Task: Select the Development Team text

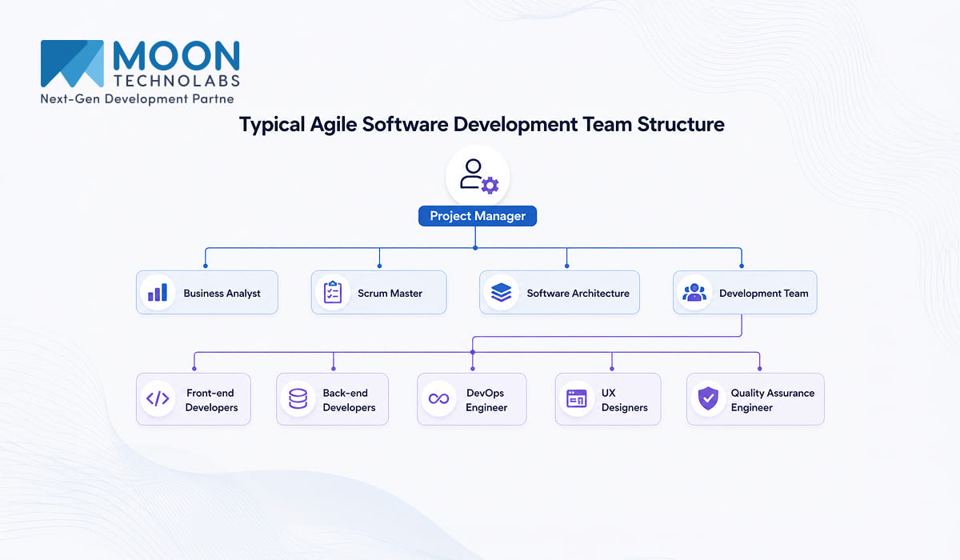Action: [763, 294]
